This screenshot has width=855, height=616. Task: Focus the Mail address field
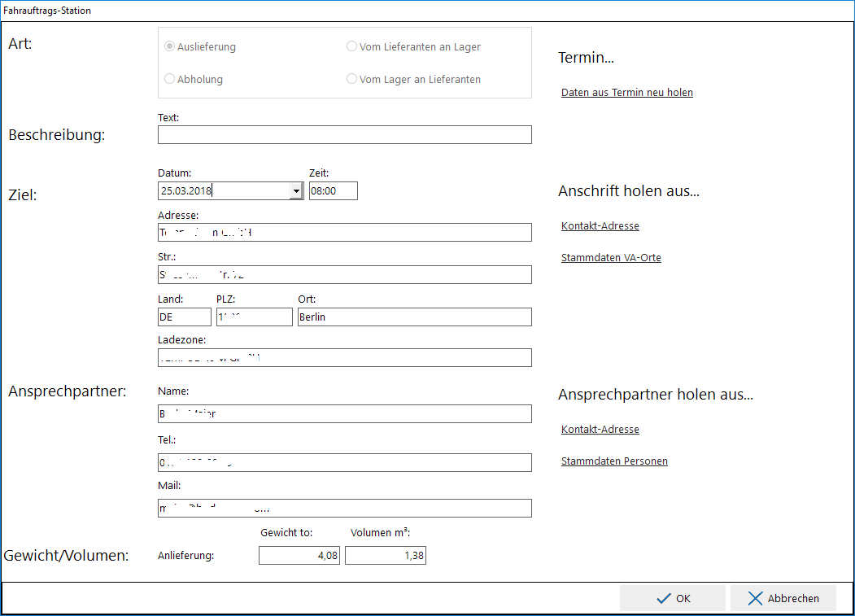coord(345,508)
